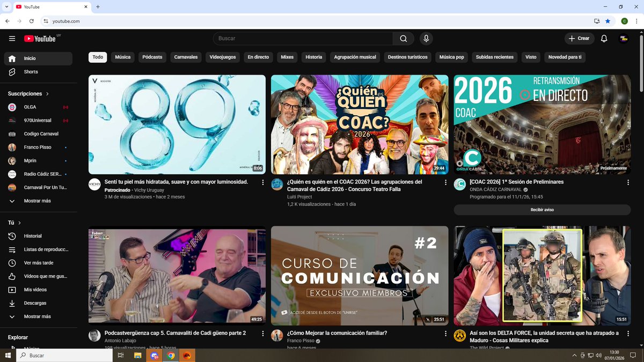
Task: Select the Pódcasts filter chip
Action: [152, 57]
